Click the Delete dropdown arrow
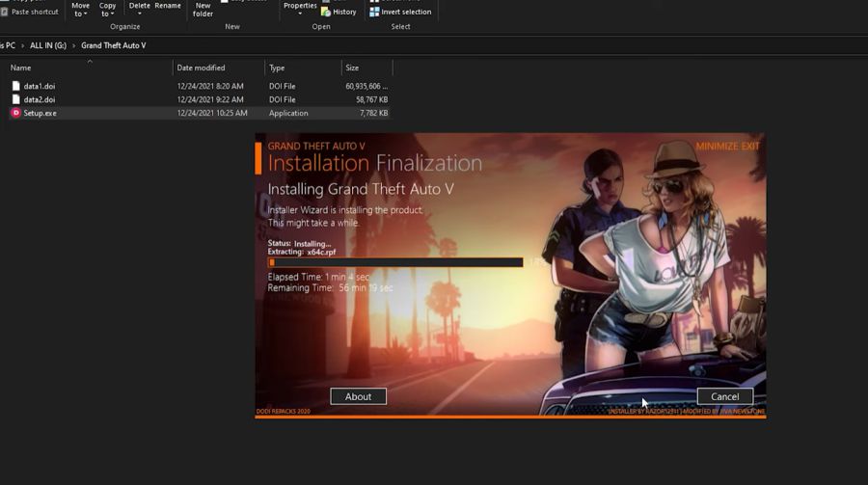The width and height of the screenshot is (868, 485). (x=140, y=13)
